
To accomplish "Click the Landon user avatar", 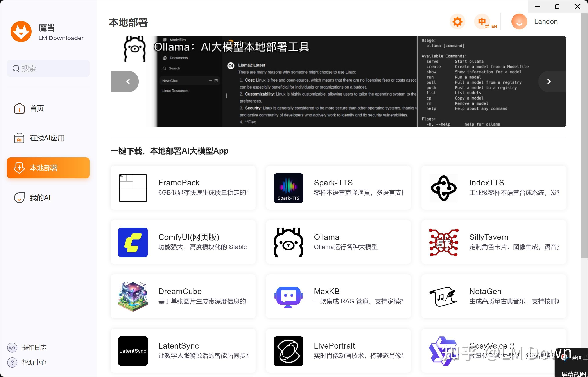I will 519,21.
